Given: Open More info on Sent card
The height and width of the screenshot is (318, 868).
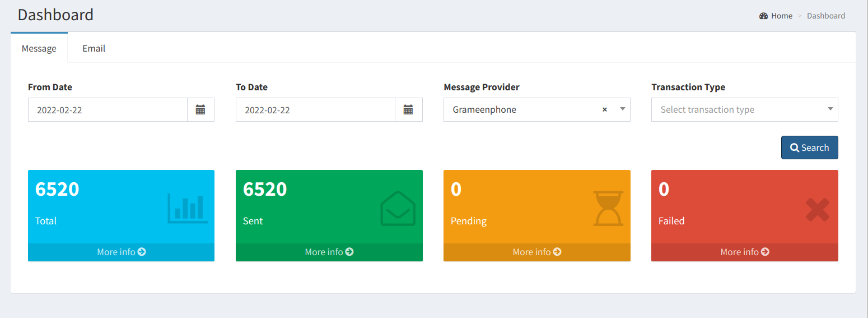Looking at the screenshot, I should point(329,252).
